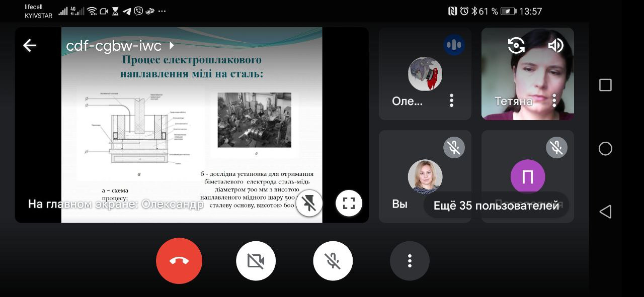
Task: Tap the audio activity indicator on Оле... tile
Action: (x=454, y=45)
